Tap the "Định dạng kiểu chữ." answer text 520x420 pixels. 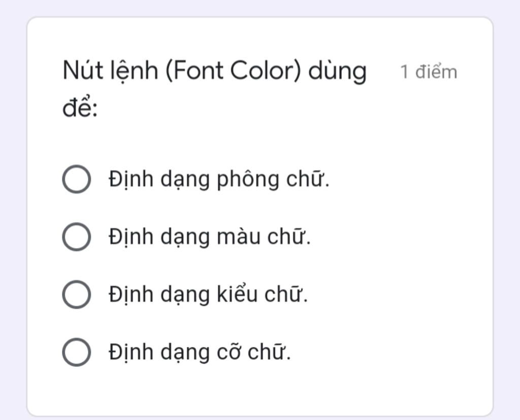[208, 294]
